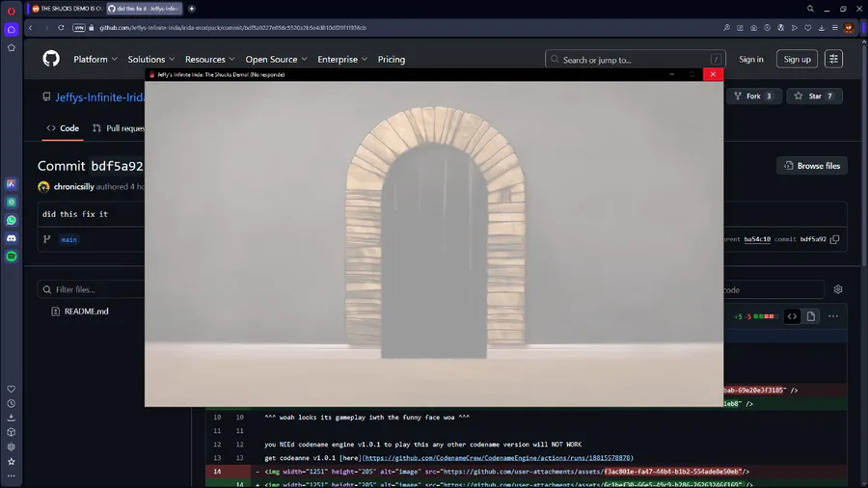Screen dimensions: 868x488
Task: Switch to THE SHUCKS DEMO reddit tab
Action: click(x=67, y=9)
